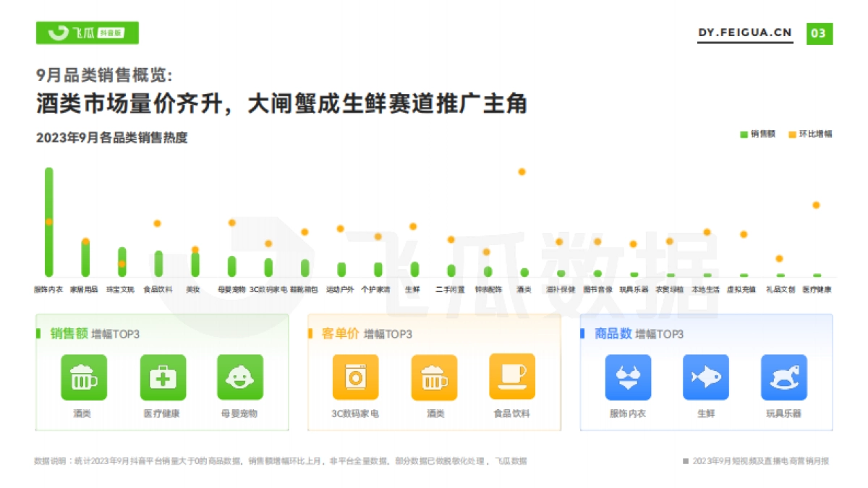Toggle the beer icon in 客单价 section
Viewport: 868px width, 488px height.
(x=434, y=377)
